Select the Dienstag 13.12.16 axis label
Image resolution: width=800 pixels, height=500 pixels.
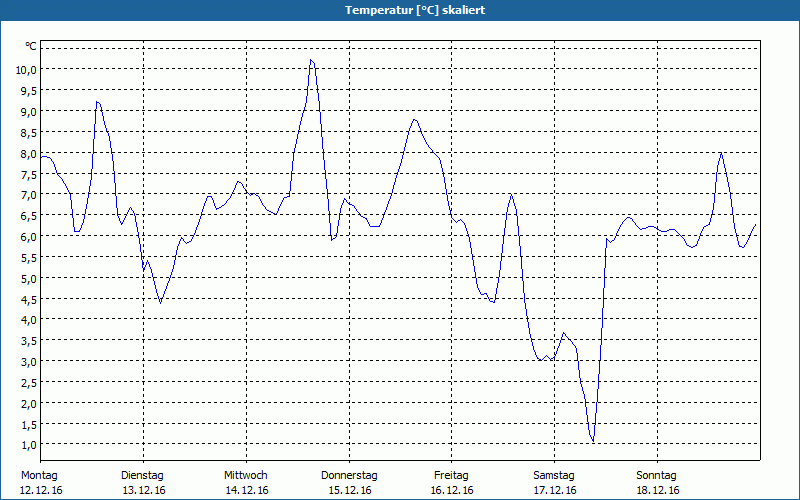[x=143, y=483]
